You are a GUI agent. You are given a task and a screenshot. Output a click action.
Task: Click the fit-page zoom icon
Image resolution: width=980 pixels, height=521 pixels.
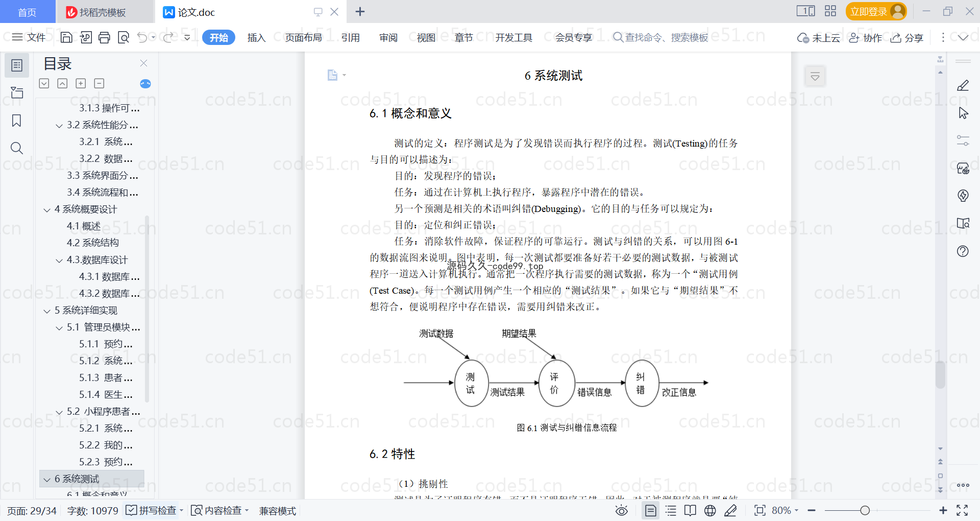(x=759, y=510)
